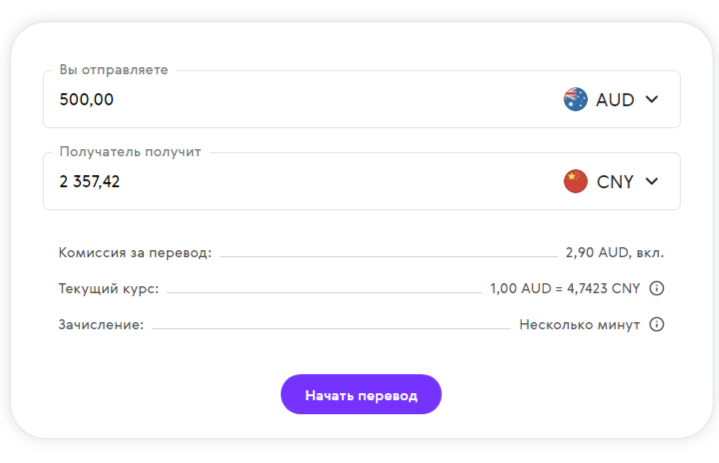Image resolution: width=719 pixels, height=463 pixels.
Task: Click the Текущий курс label
Action: coord(109,289)
